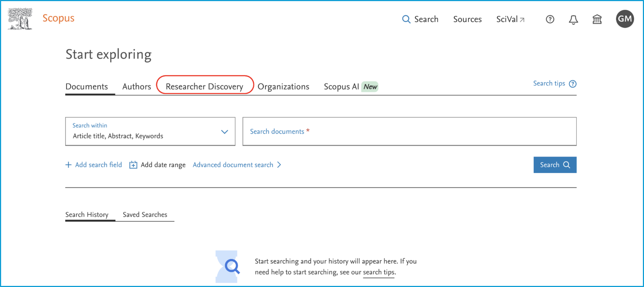The image size is (644, 287).
Task: Click the plus icon for Add search field
Action: click(68, 165)
